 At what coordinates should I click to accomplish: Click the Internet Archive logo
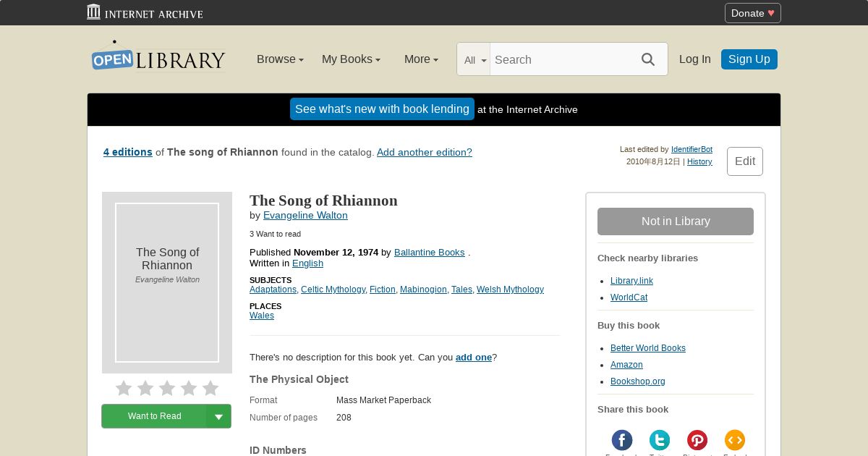[x=145, y=12]
